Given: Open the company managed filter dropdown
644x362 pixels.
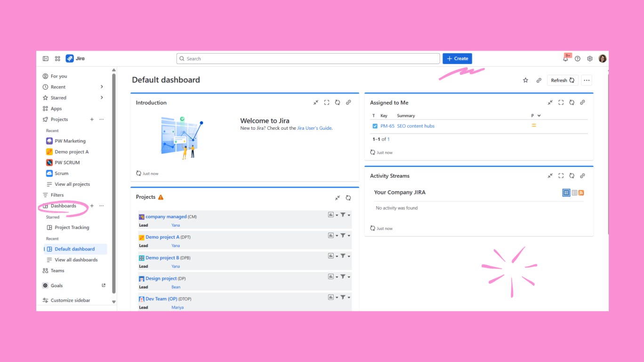Looking at the screenshot, I should (345, 215).
